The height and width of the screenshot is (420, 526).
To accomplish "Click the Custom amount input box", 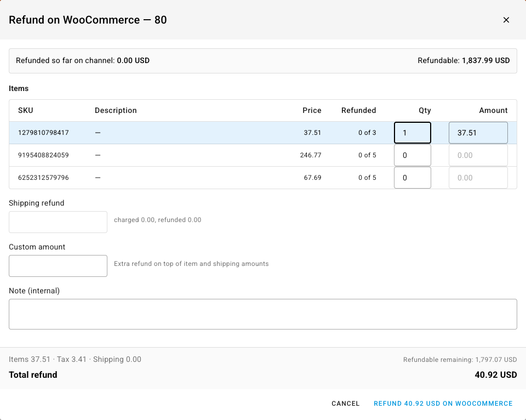I will click(58, 266).
